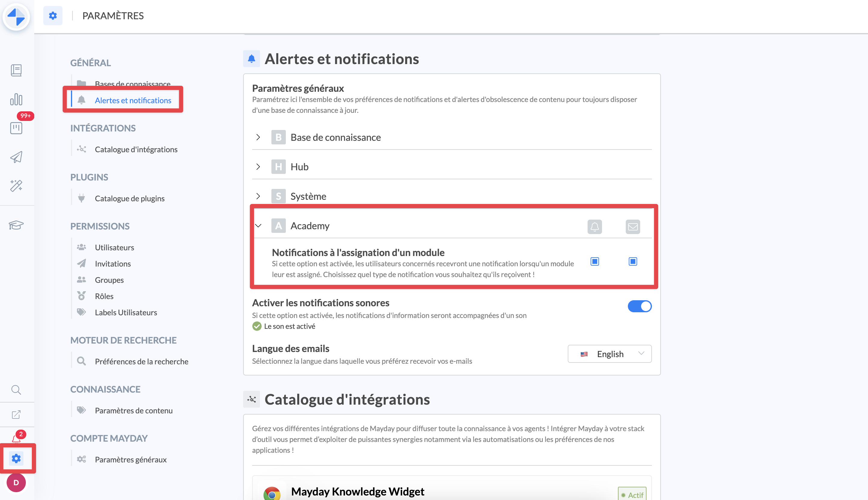This screenshot has width=868, height=500.
Task: Expand the Base de connaissance section
Action: [x=258, y=137]
